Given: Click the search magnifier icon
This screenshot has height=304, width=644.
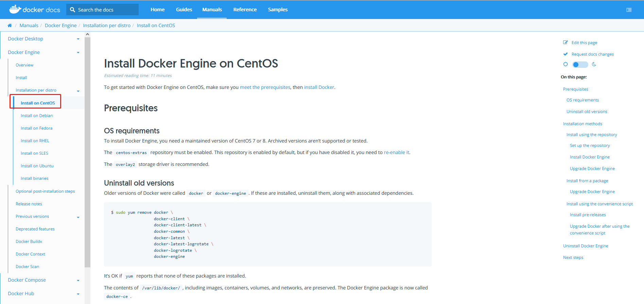Looking at the screenshot, I should (x=72, y=10).
